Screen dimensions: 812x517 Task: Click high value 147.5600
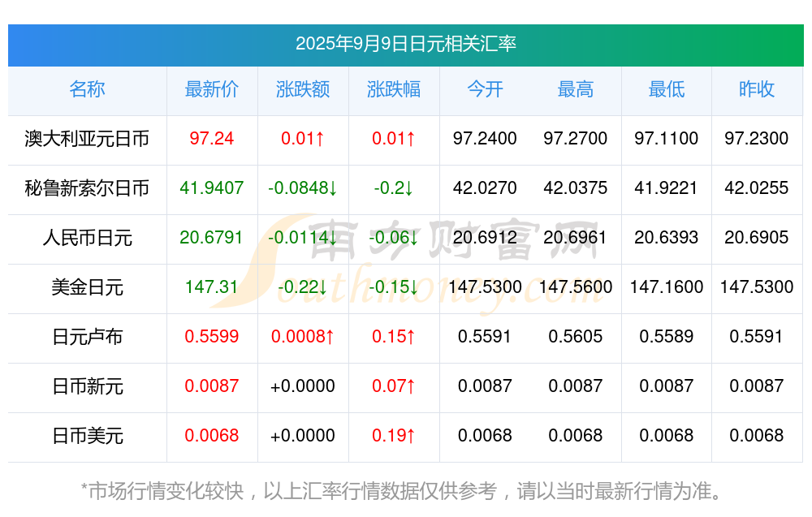[576, 287]
